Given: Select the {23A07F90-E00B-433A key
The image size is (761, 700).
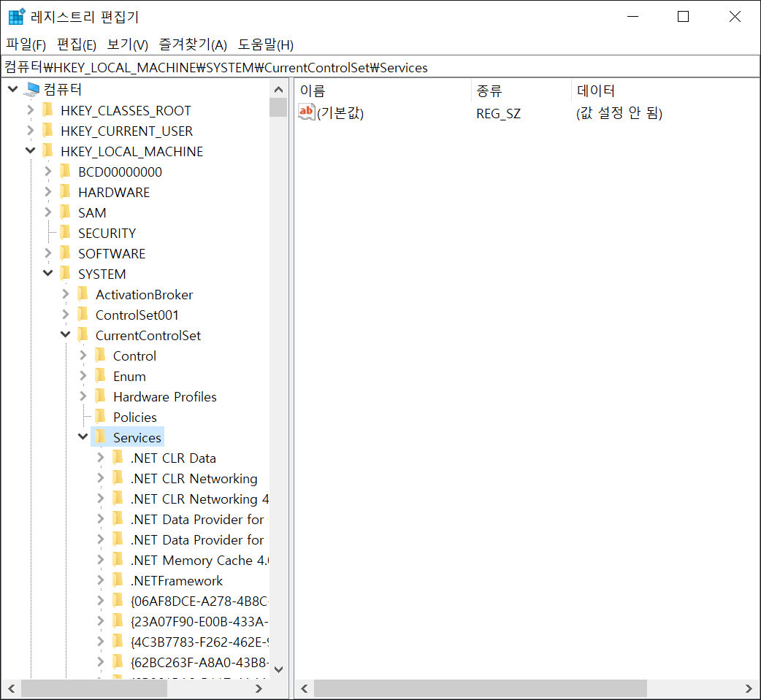Looking at the screenshot, I should [199, 621].
